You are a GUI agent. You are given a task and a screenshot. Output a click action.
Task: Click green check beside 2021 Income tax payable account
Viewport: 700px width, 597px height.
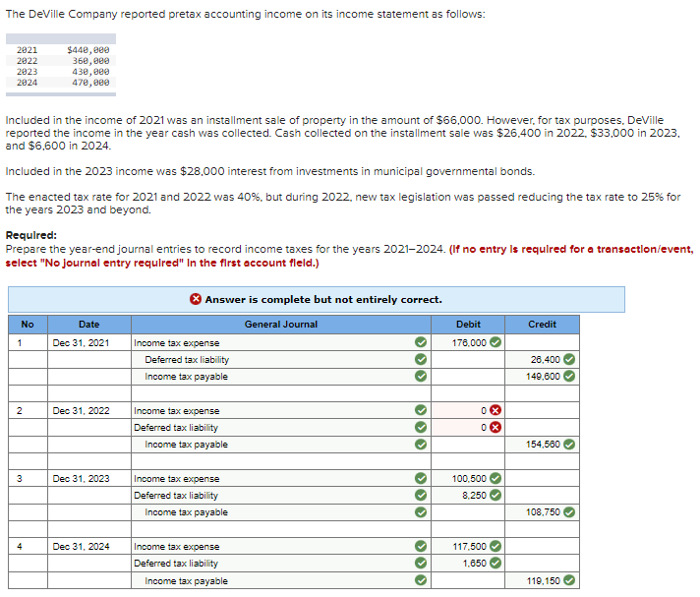coord(420,377)
